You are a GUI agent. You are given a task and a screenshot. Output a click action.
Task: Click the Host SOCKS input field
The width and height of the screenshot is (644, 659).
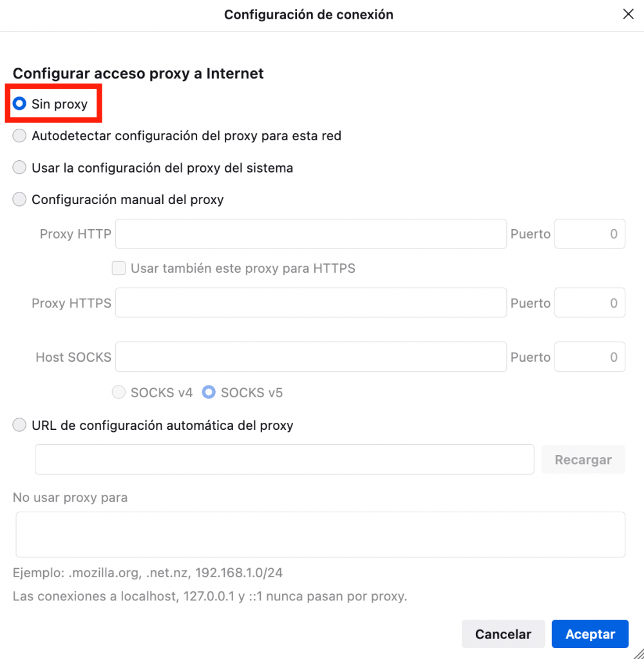click(309, 357)
